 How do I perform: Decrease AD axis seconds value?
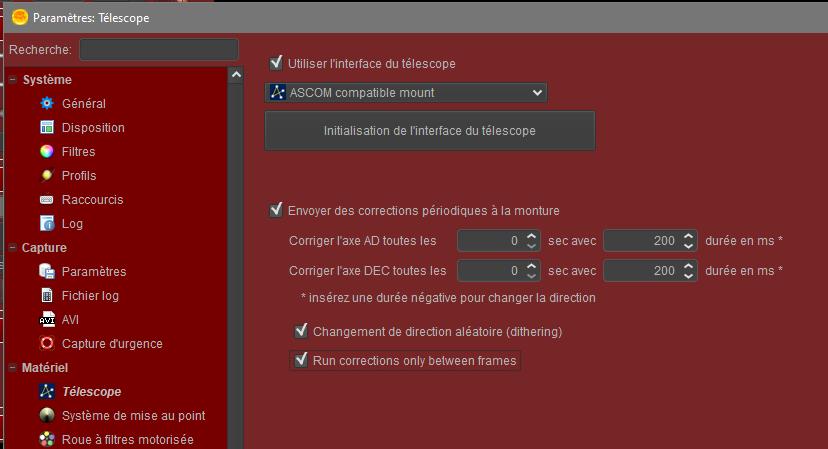tap(532, 246)
